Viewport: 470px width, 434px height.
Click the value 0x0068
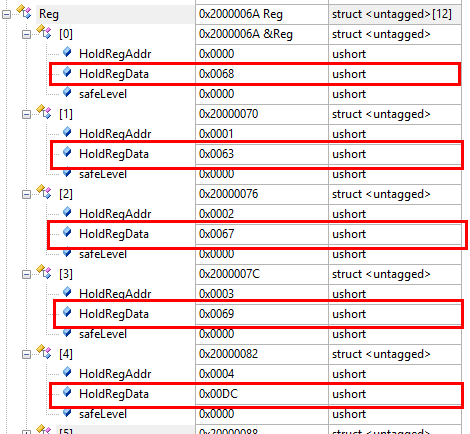pos(217,74)
